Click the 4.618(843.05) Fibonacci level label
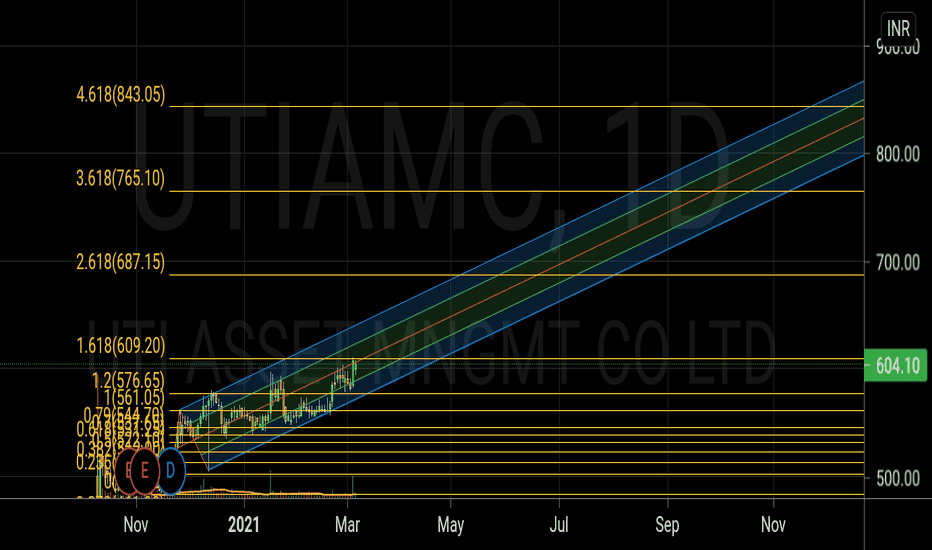 coord(121,95)
